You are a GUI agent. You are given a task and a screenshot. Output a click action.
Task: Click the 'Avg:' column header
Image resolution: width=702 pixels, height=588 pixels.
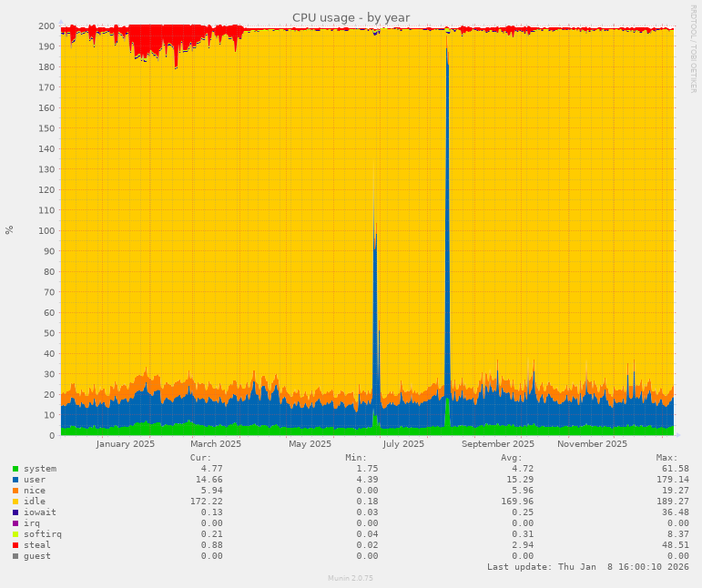point(512,458)
